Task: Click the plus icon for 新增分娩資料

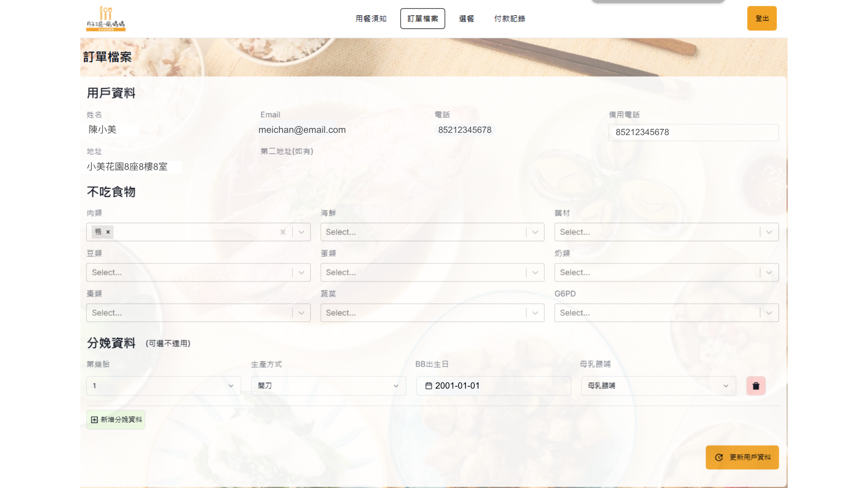Action: pyautogui.click(x=94, y=420)
